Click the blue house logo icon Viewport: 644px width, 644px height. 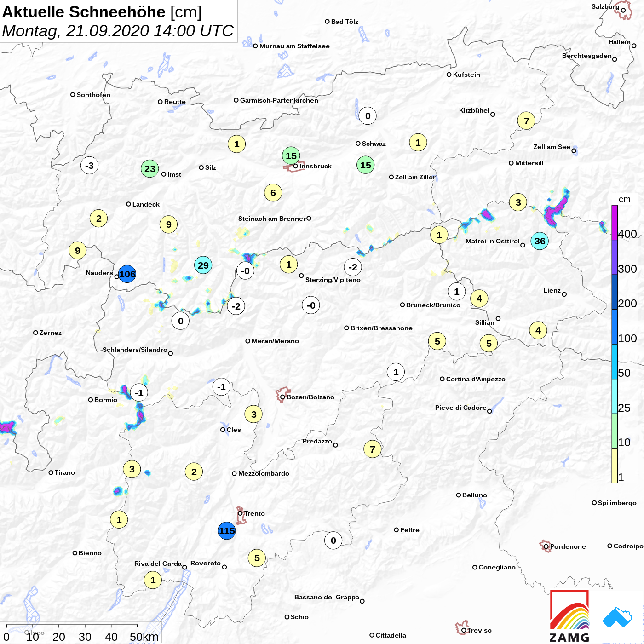coord(617,617)
